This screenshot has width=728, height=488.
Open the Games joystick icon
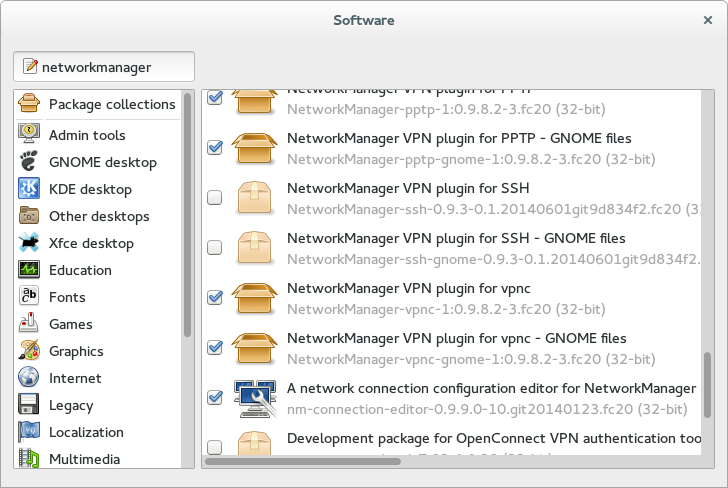click(30, 324)
